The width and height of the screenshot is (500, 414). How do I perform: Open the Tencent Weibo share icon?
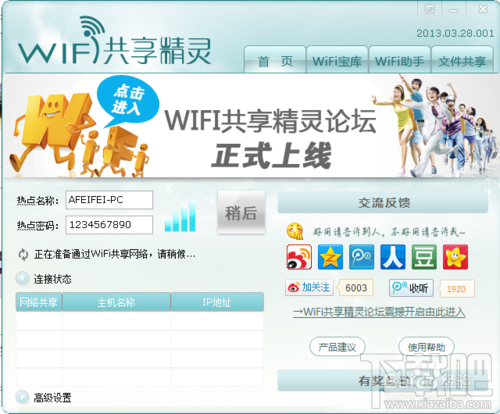(361, 257)
